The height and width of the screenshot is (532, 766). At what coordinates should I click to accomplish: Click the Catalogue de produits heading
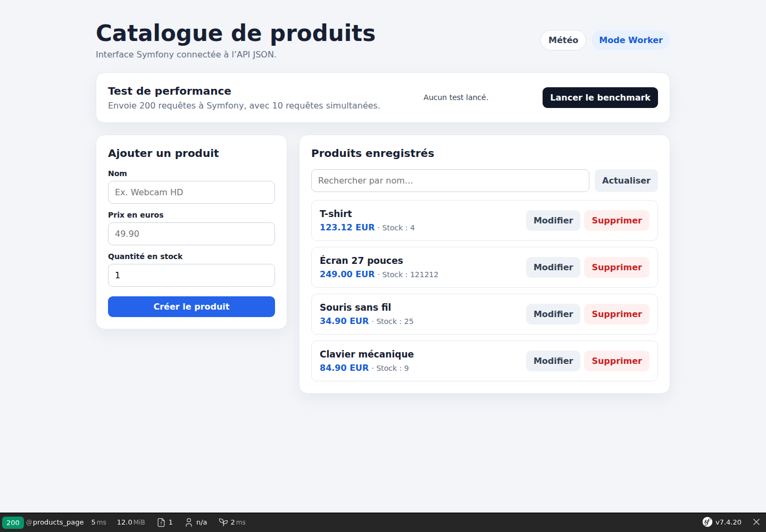coord(236,33)
